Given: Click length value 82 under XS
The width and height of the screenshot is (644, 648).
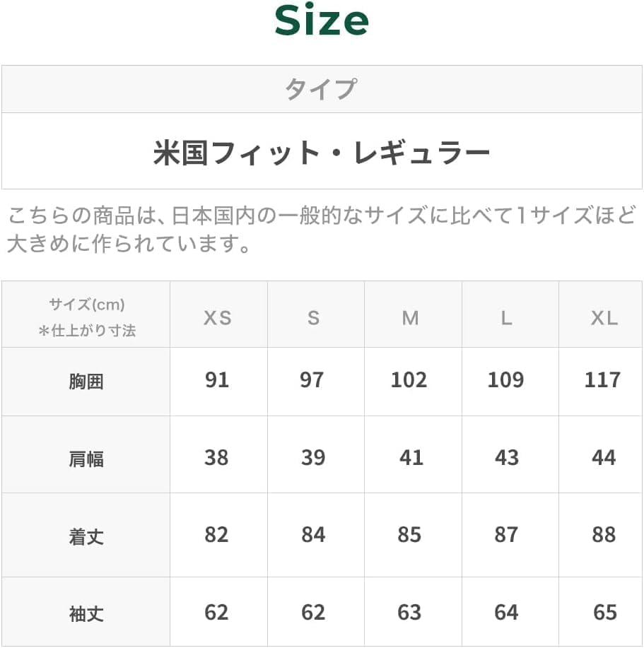Looking at the screenshot, I should pyautogui.click(x=216, y=535).
